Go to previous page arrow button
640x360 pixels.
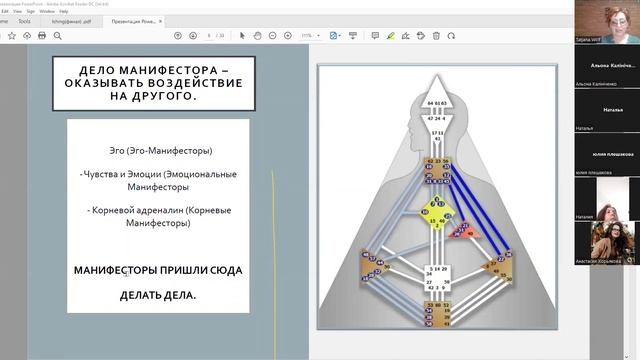178,36
